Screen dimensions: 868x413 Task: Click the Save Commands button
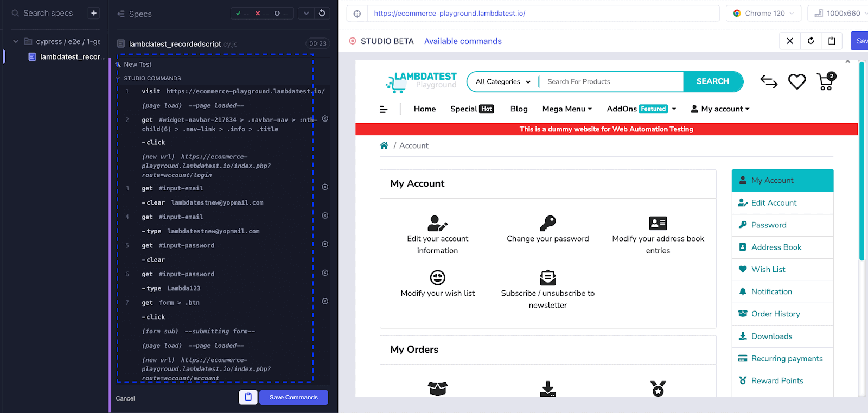click(x=293, y=397)
